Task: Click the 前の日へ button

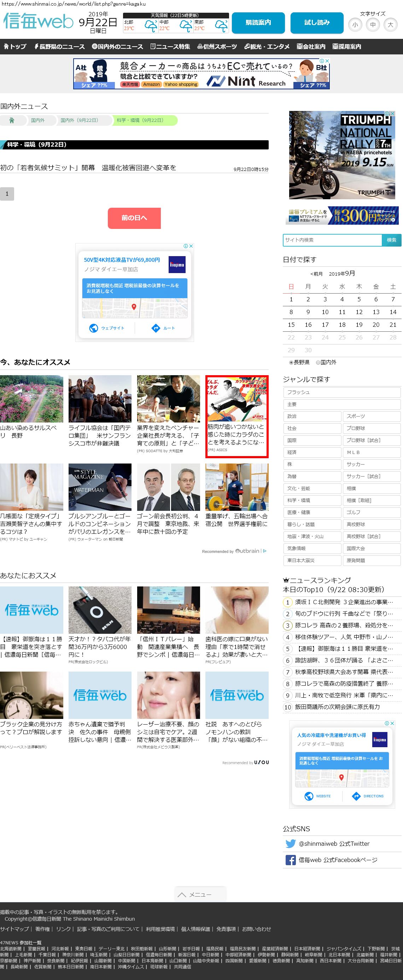Action: [134, 218]
